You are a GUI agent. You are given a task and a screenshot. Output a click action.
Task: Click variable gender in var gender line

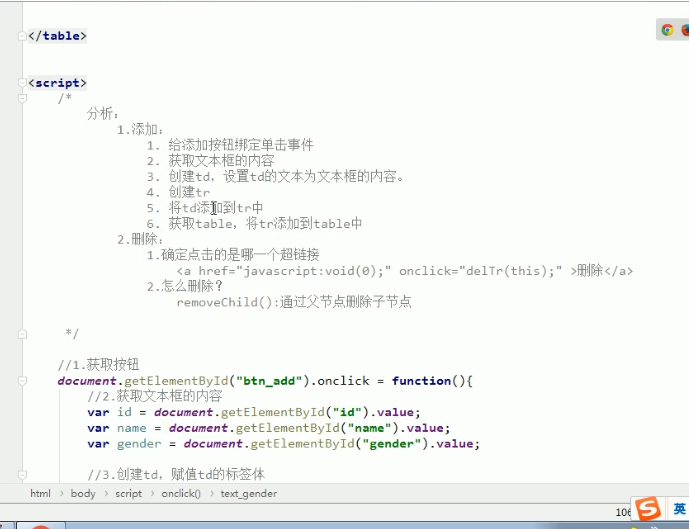click(139, 444)
